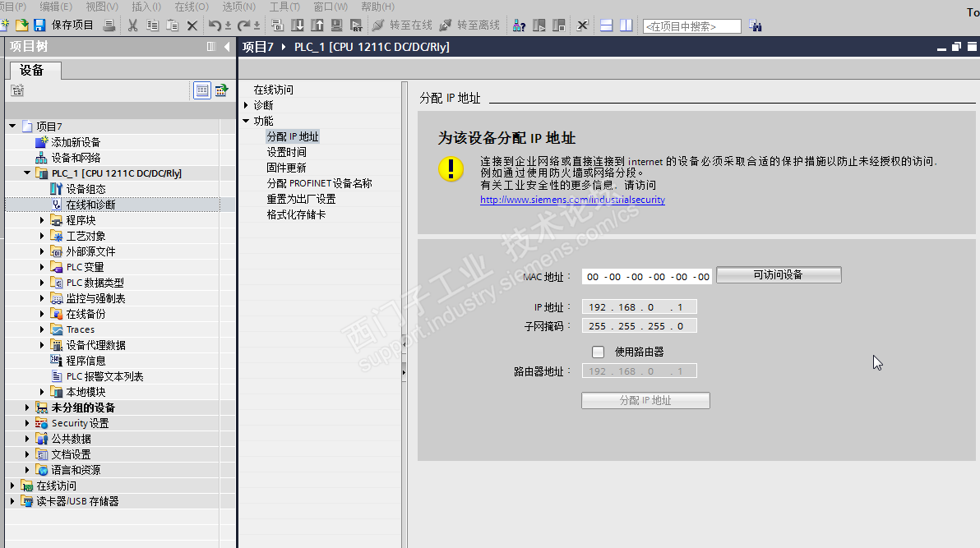This screenshot has width=980, height=548.
Task: Expand the 程序块 folder
Action: click(x=42, y=220)
